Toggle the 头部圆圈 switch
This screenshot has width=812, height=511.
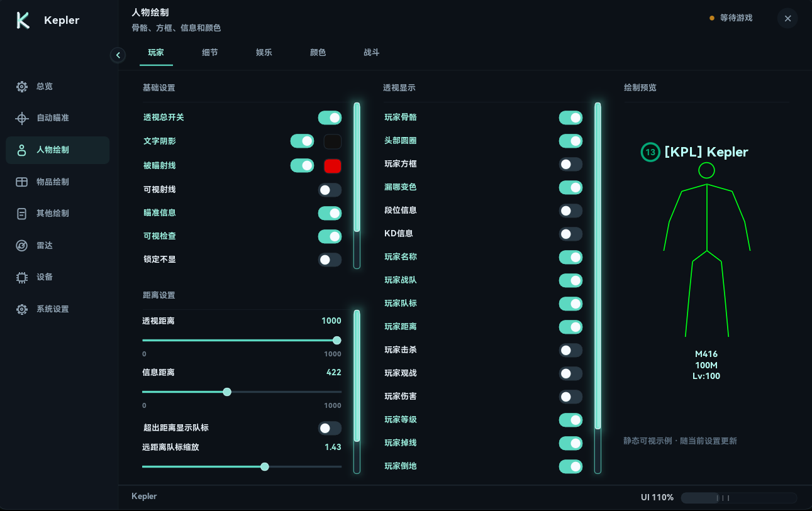tap(570, 141)
